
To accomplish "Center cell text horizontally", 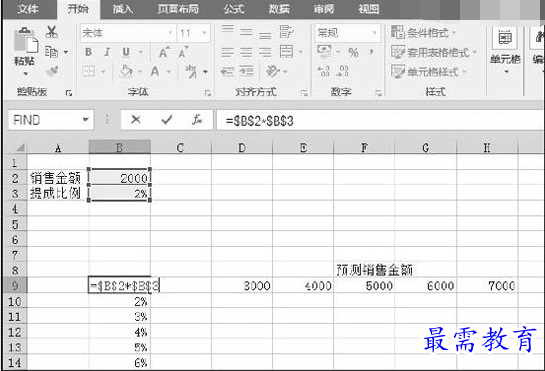I will point(246,52).
